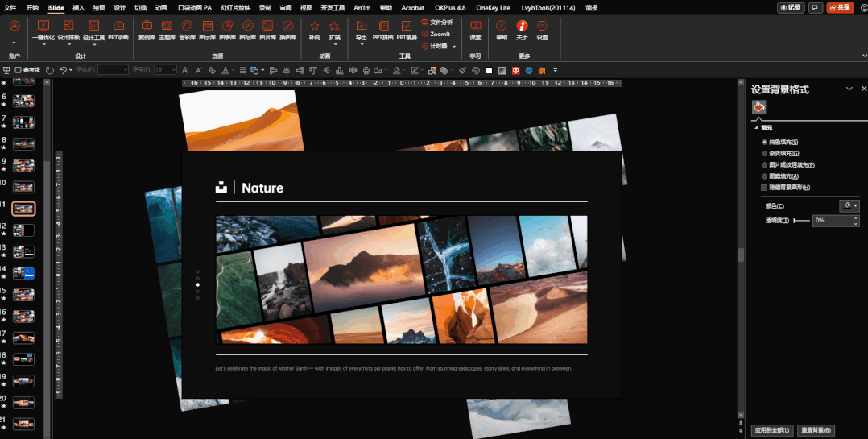Switch to the 设计 ribbon tab
868x439 pixels.
119,8
